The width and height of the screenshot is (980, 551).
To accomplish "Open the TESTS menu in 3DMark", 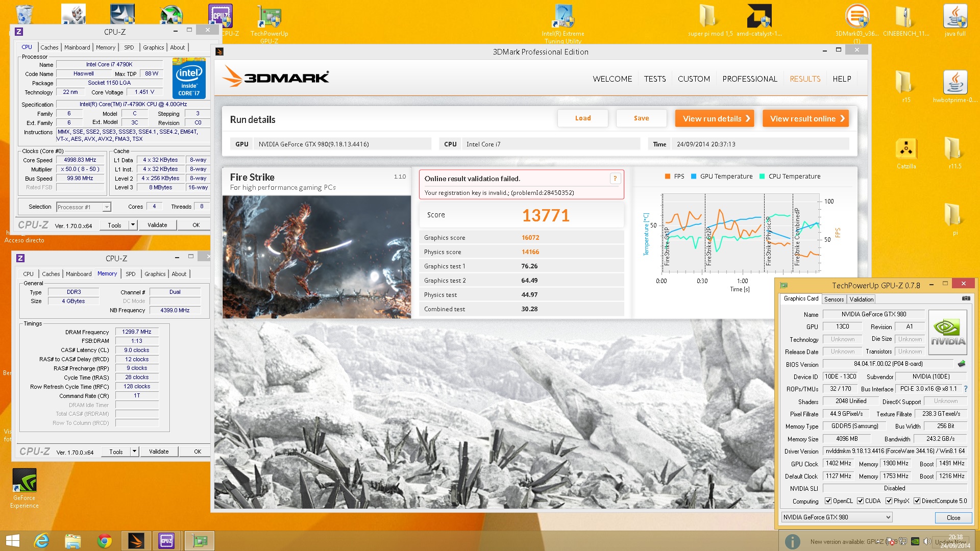I will tap(654, 79).
